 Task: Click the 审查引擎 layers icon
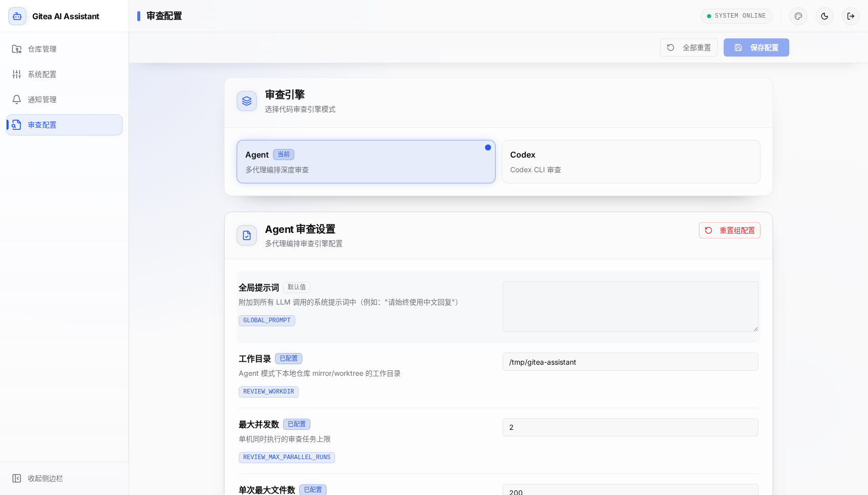click(x=247, y=101)
